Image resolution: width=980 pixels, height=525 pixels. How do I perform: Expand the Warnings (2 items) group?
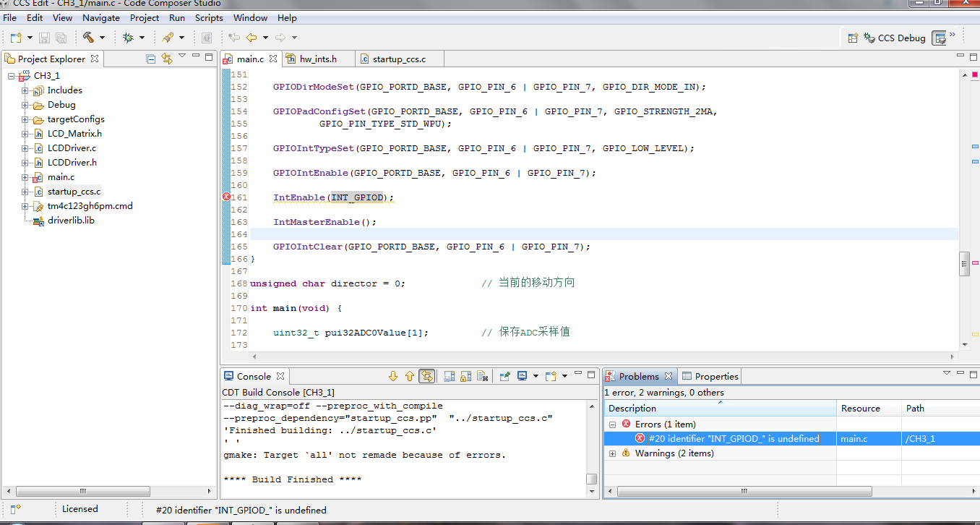pos(613,453)
